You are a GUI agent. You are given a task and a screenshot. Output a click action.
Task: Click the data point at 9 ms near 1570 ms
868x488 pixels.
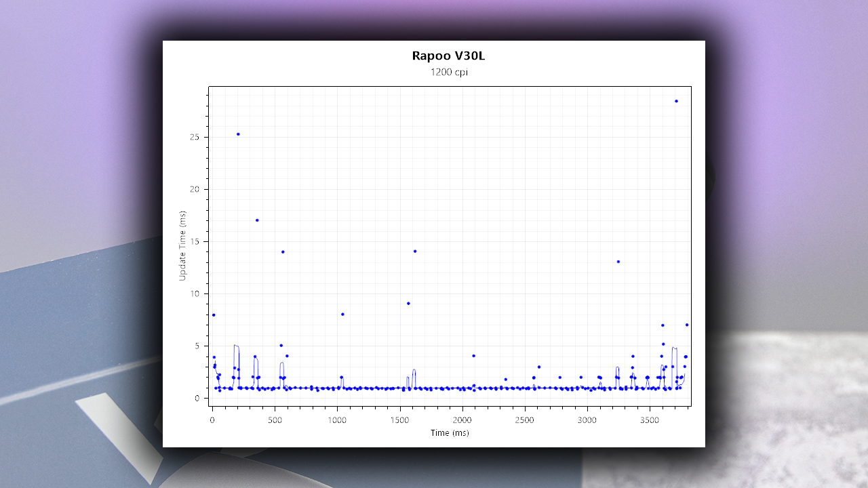pyautogui.click(x=408, y=304)
